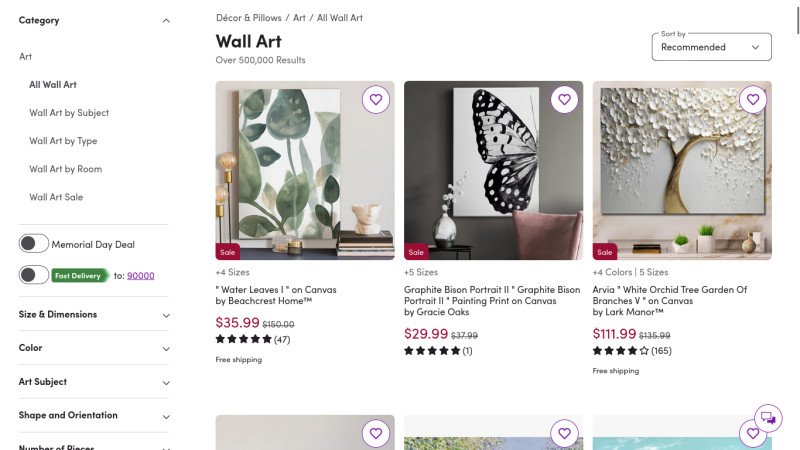Click heart on bottom-middle partially visible product
The height and width of the screenshot is (450, 800).
point(564,433)
